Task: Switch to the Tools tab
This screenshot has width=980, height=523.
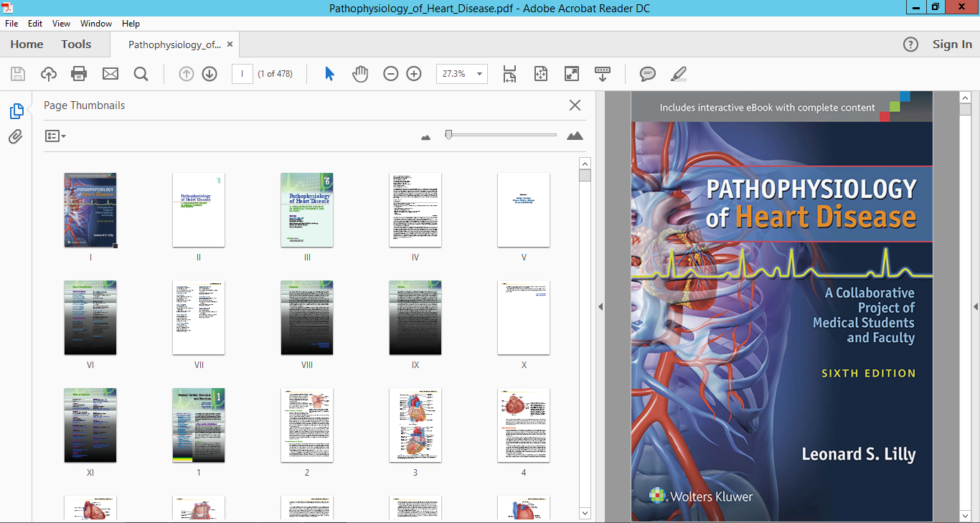Action: point(76,44)
